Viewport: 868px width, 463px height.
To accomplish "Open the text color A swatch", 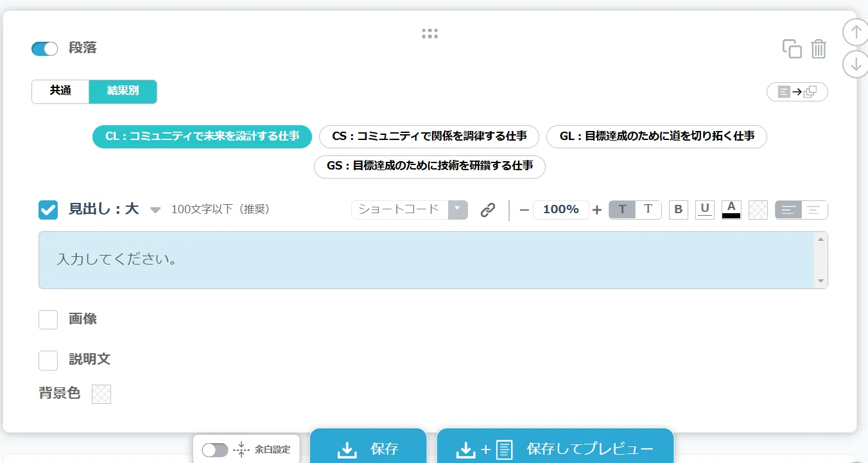I will pos(731,210).
